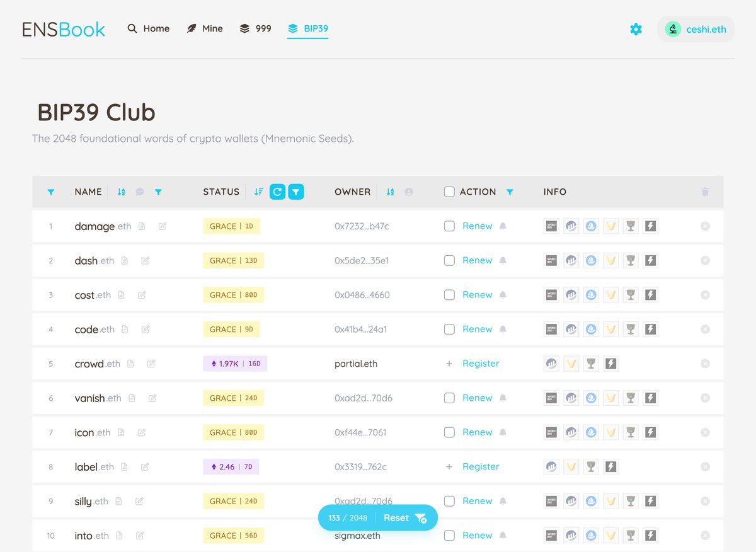Renew damage.eth
The width and height of the screenshot is (756, 552).
[478, 226]
